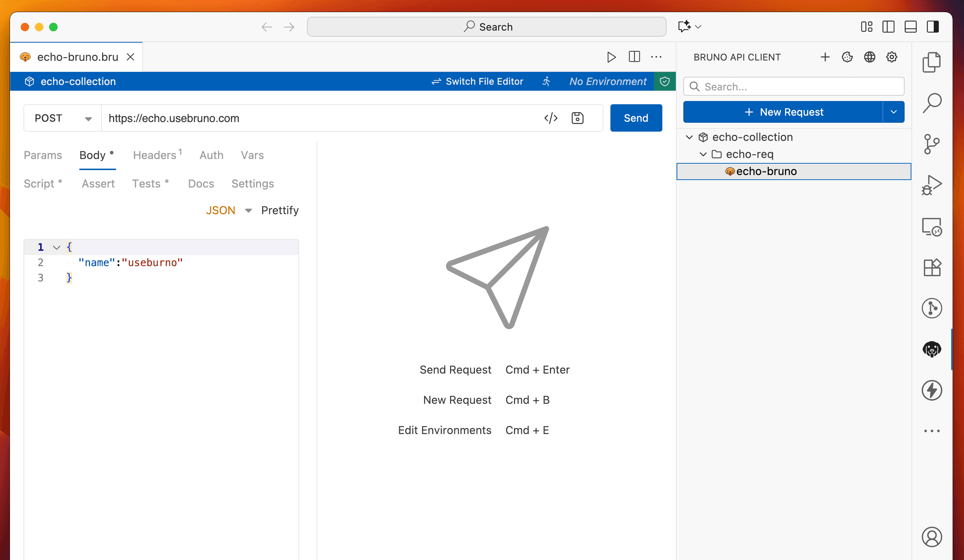
Task: Open the Source Control view
Action: coord(932,144)
